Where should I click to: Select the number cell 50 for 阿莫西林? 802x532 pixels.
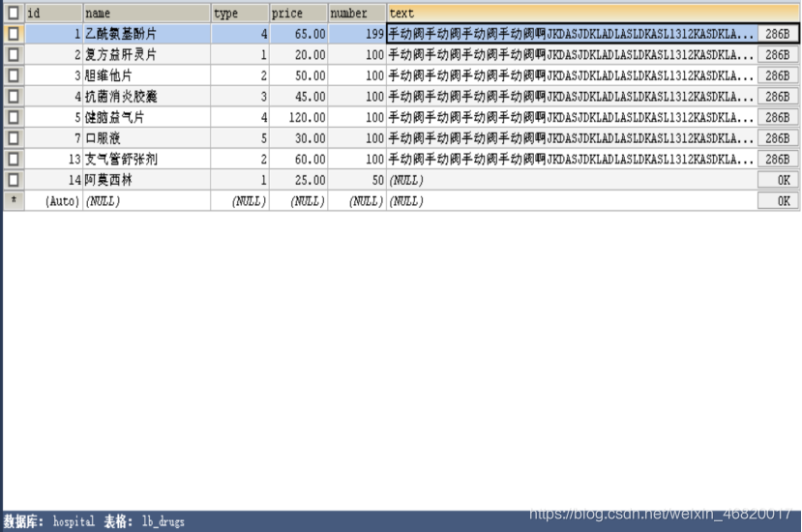pos(357,180)
